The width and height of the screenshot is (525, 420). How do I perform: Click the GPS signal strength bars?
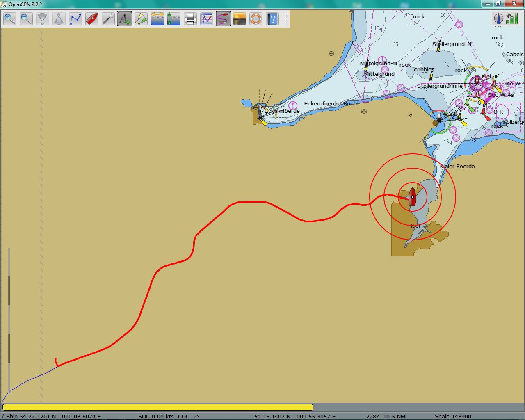[x=512, y=18]
